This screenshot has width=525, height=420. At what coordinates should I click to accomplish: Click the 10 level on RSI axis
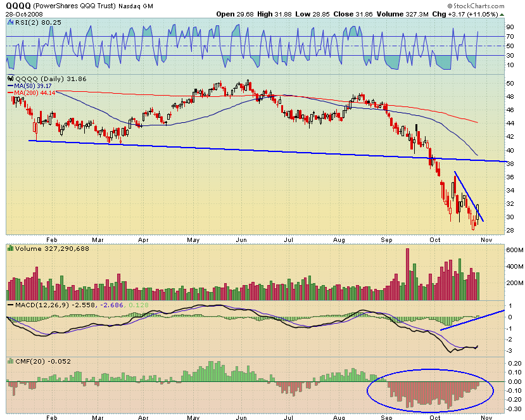click(x=510, y=65)
